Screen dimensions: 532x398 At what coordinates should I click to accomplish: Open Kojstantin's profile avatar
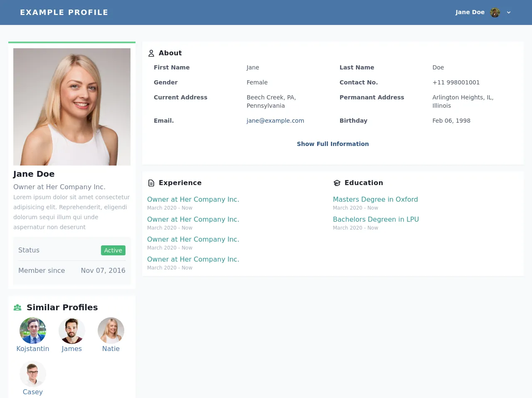(x=33, y=331)
